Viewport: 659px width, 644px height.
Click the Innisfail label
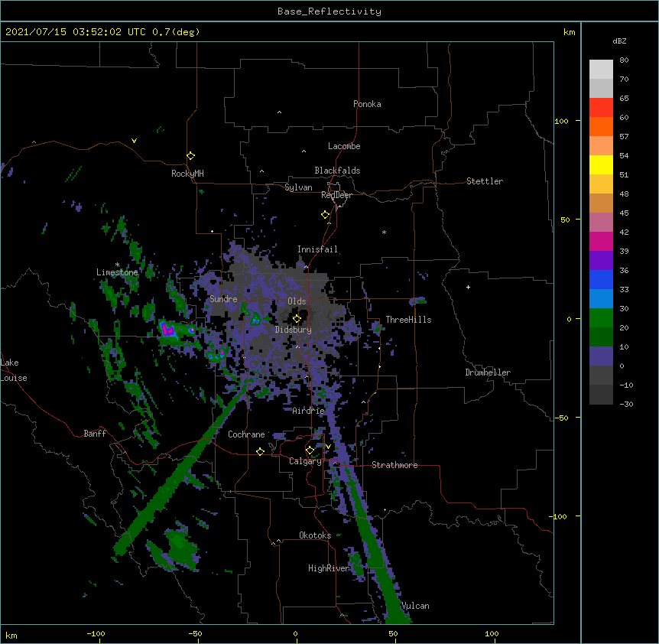tap(317, 249)
